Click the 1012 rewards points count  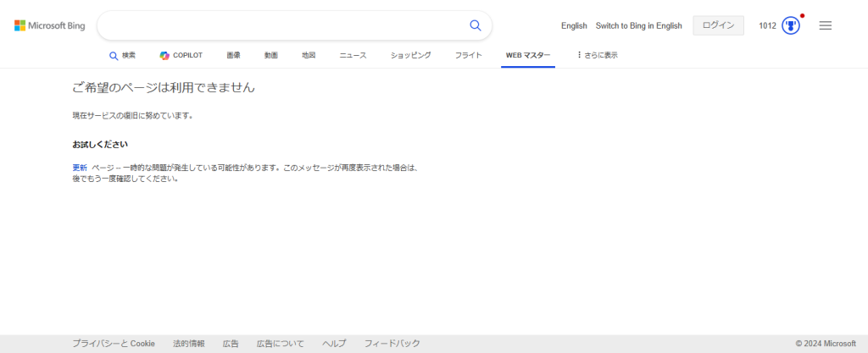767,25
